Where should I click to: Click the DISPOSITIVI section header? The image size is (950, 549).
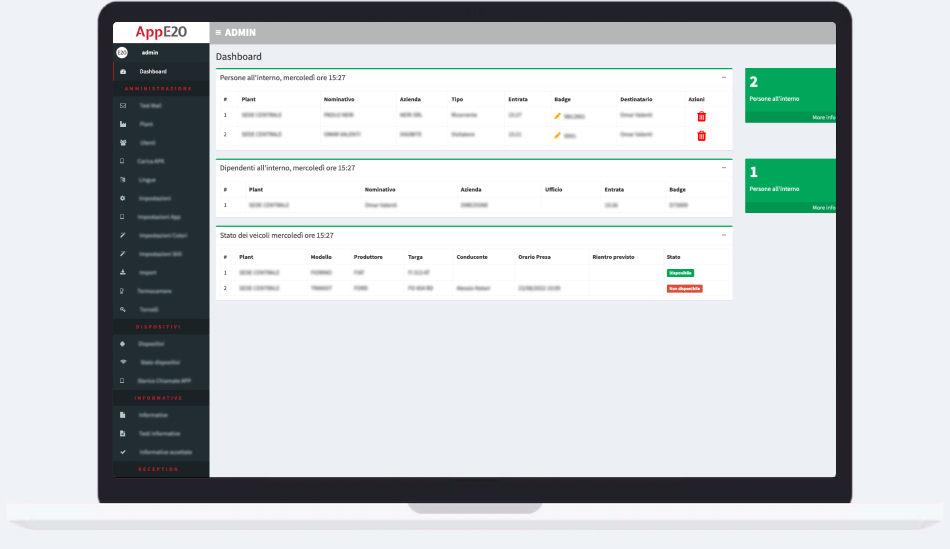pos(158,327)
